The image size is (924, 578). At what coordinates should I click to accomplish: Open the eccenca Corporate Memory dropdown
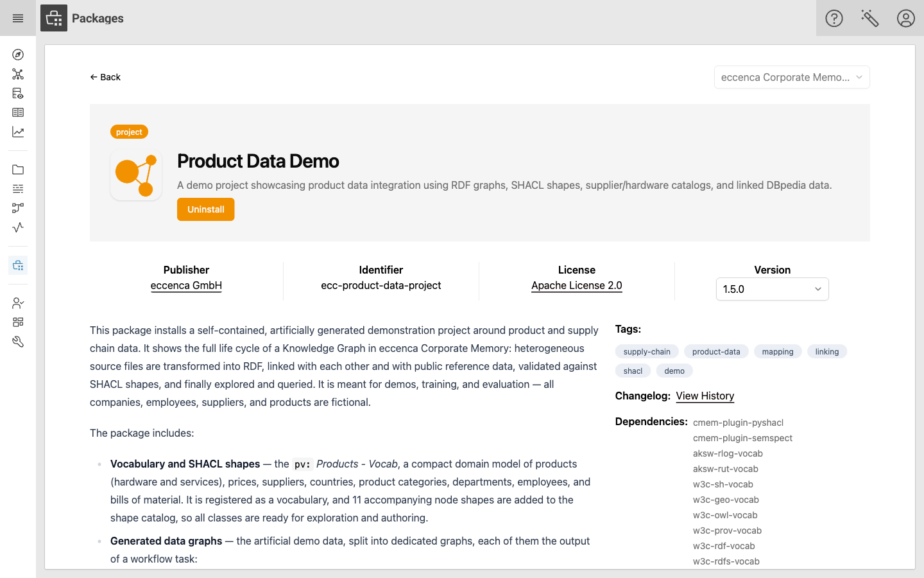pyautogui.click(x=792, y=77)
